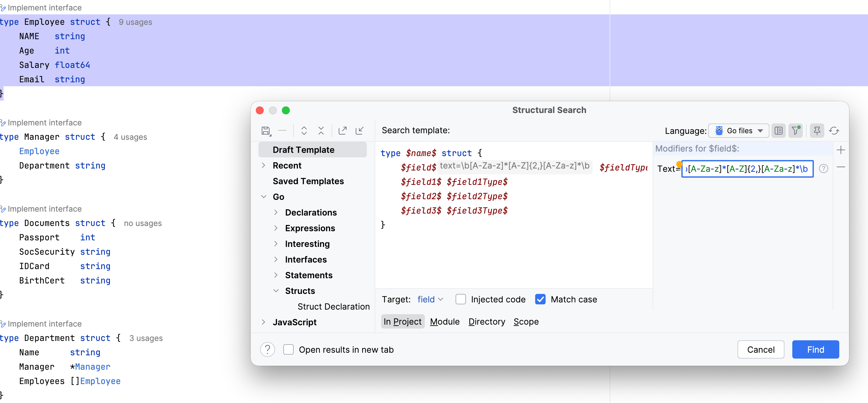868x403 pixels.
Task: Save the current search template
Action: [x=266, y=131]
